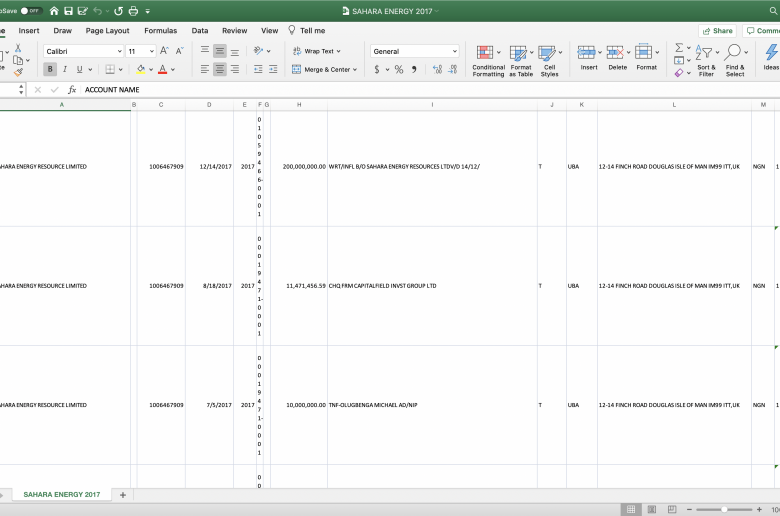Click the Decrease Decimal icon
780x516 pixels.
click(x=453, y=70)
